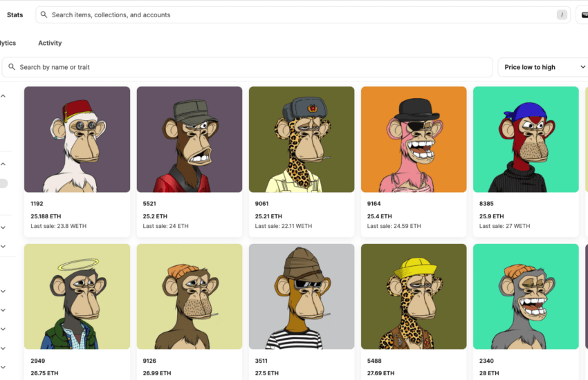588x380 pixels.
Task: Click the chevron arrow on the sort dropdown
Action: coord(582,67)
